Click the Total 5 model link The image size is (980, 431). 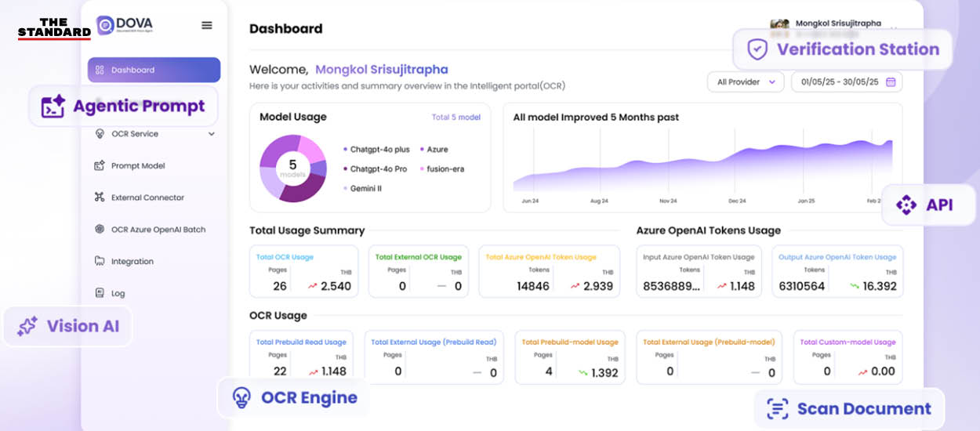(x=456, y=118)
